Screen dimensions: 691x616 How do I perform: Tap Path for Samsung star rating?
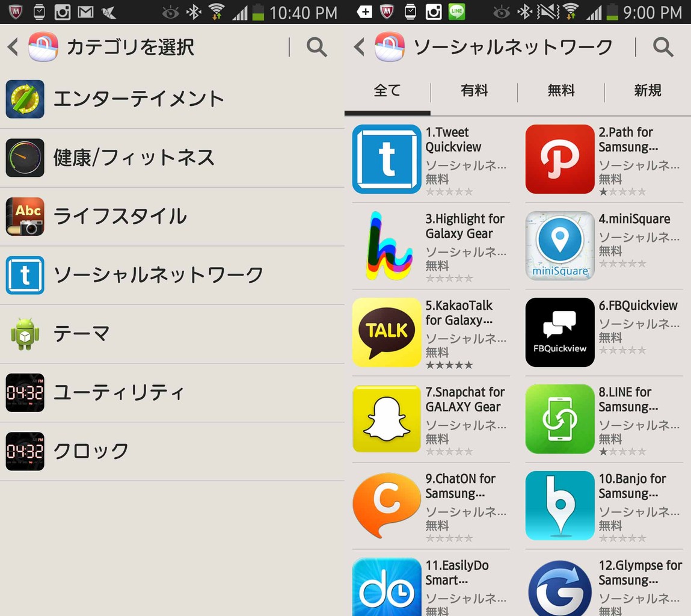[622, 192]
